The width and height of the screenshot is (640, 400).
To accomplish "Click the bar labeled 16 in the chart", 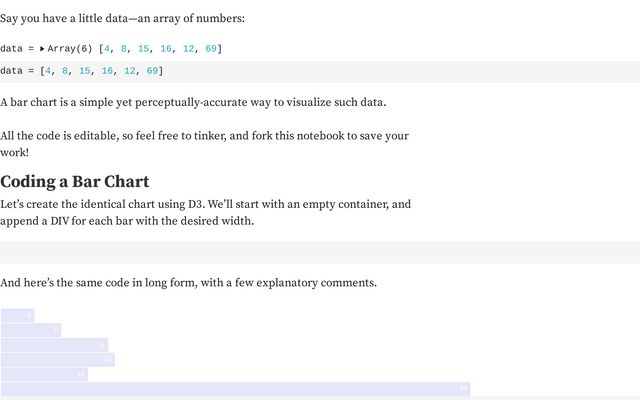I will click(58, 360).
